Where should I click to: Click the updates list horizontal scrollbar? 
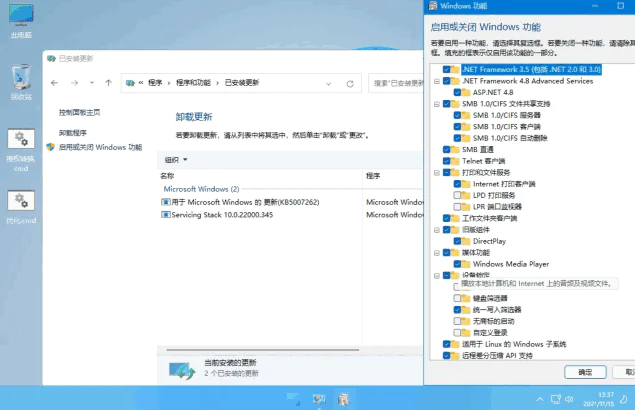(262, 350)
